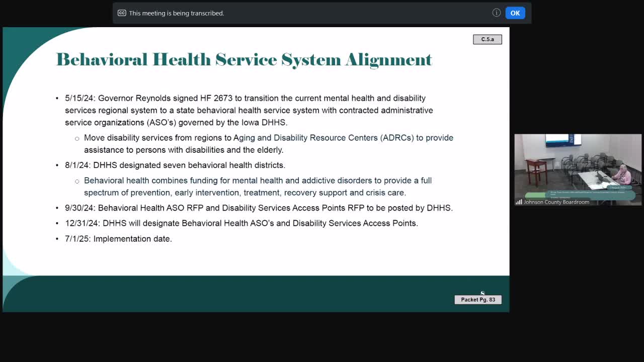Toggle the transcription notification banner
644x362 pixels.
click(x=322, y=13)
